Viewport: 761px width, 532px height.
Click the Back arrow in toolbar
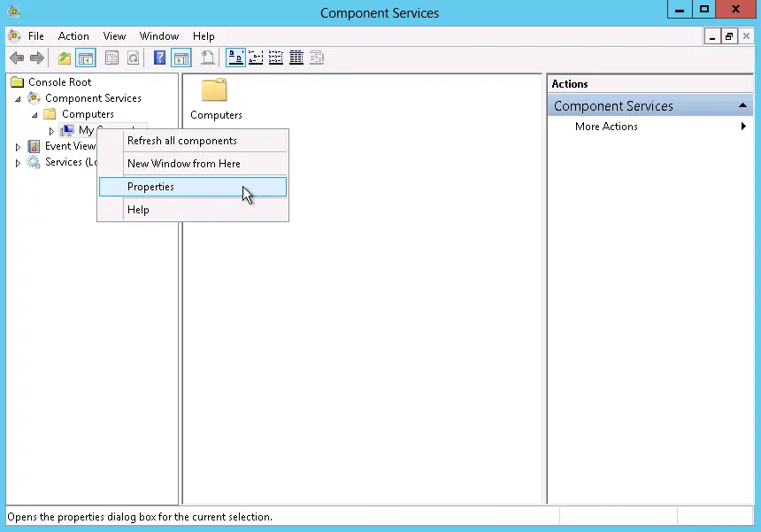[17, 58]
